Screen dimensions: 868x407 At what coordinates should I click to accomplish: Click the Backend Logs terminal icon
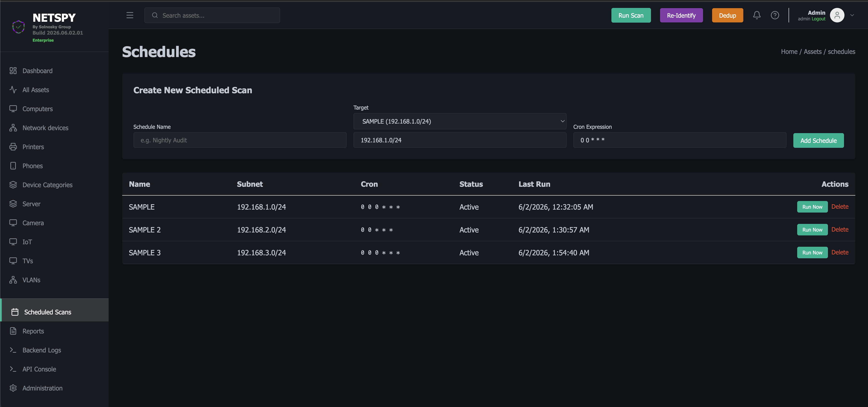tap(13, 350)
